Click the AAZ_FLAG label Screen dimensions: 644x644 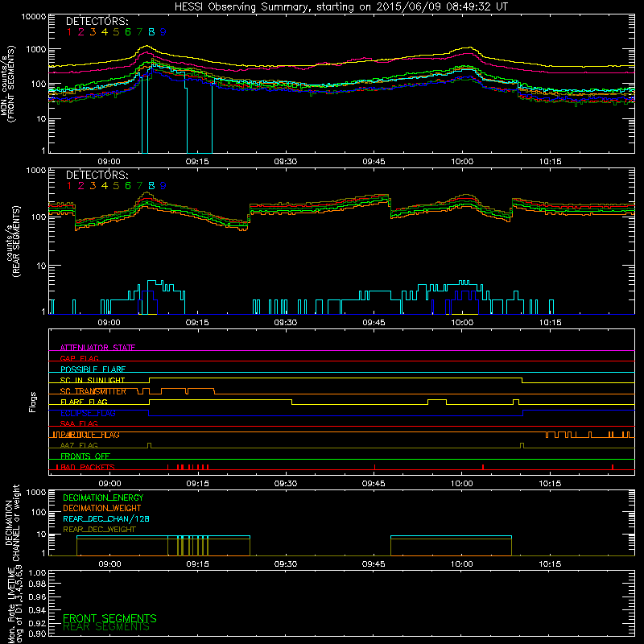(x=79, y=445)
